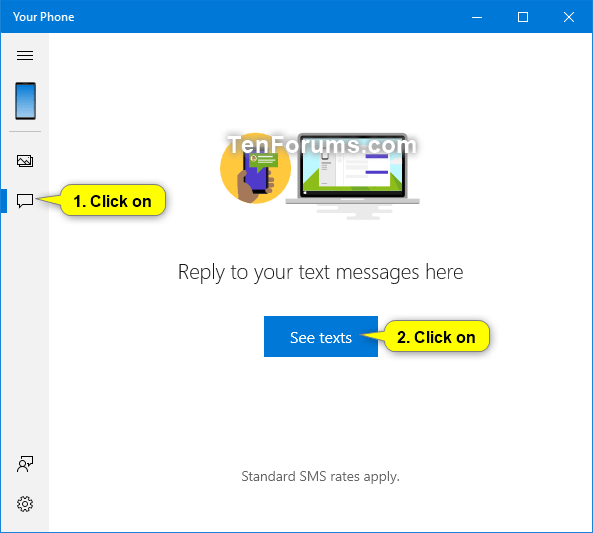The height and width of the screenshot is (533, 593).
Task: Close the Your Phone window
Action: (x=569, y=17)
